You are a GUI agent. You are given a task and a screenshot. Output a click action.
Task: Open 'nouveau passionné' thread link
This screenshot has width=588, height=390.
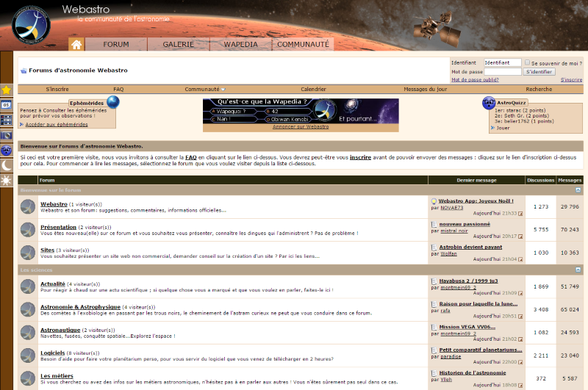pos(465,224)
